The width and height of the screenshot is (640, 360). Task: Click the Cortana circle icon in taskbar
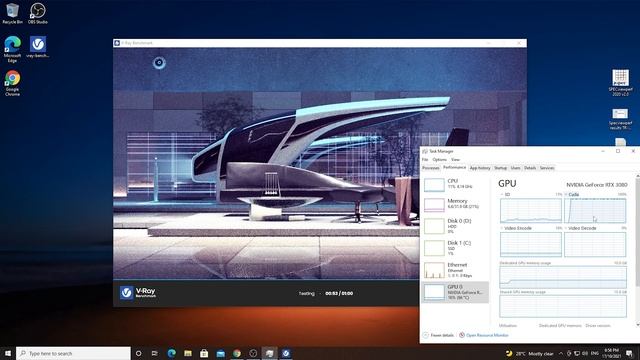pyautogui.click(x=138, y=353)
